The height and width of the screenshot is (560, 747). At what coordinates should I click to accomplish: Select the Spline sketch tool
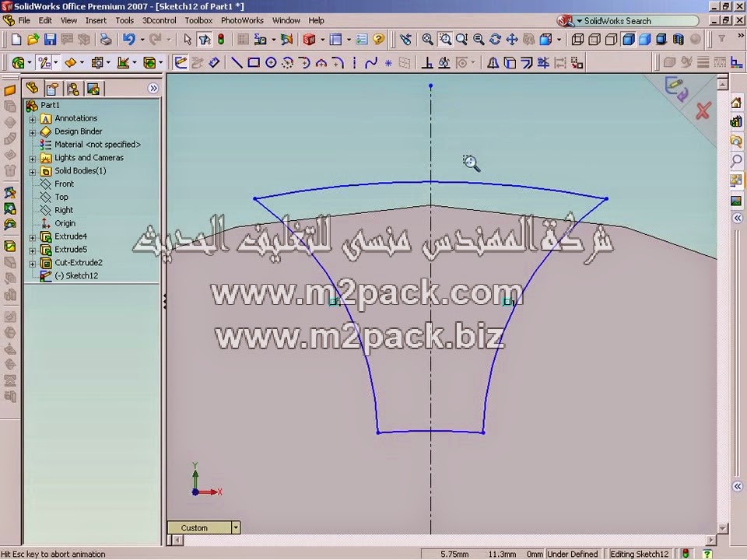[x=371, y=63]
